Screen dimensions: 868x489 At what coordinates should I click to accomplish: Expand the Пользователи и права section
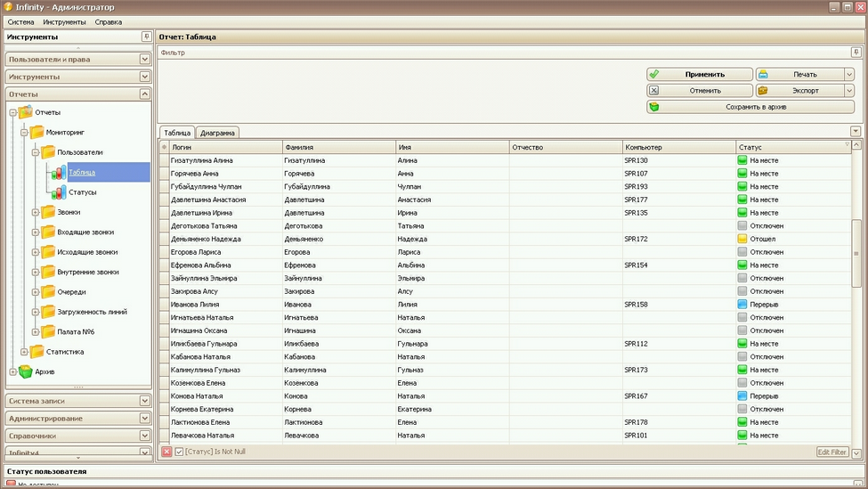point(144,59)
